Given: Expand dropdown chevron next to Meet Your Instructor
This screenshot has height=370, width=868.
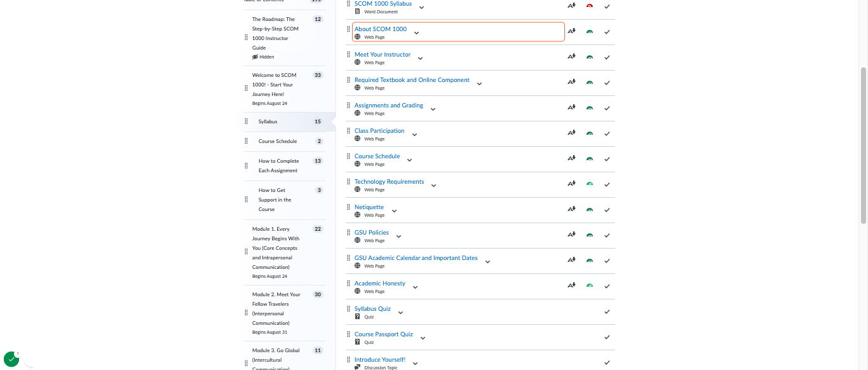Looking at the screenshot, I should (x=420, y=58).
